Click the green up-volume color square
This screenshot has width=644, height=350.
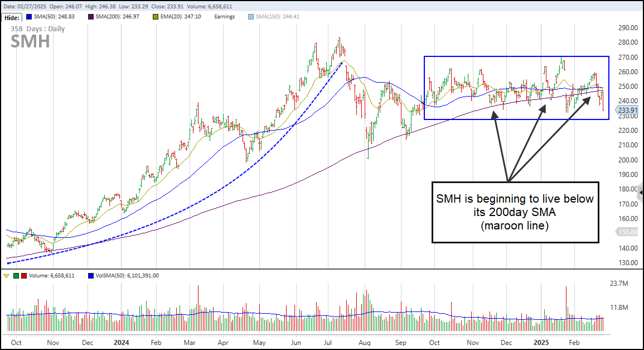[x=16, y=276]
